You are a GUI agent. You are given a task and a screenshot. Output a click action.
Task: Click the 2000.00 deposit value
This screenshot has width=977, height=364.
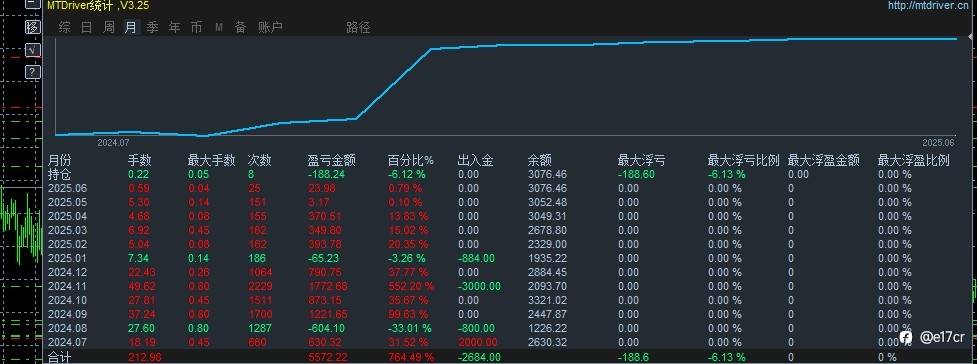pos(478,342)
